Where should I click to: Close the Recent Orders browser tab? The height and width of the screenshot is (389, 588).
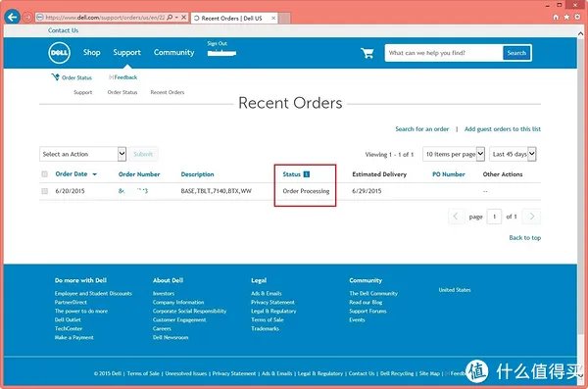click(273, 18)
